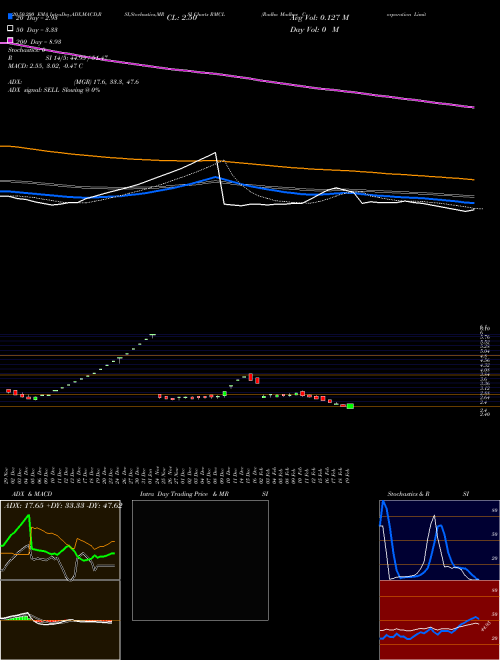The width and height of the screenshot is (500, 660).
Task: Click the large green last candlestick
Action: (x=350, y=406)
